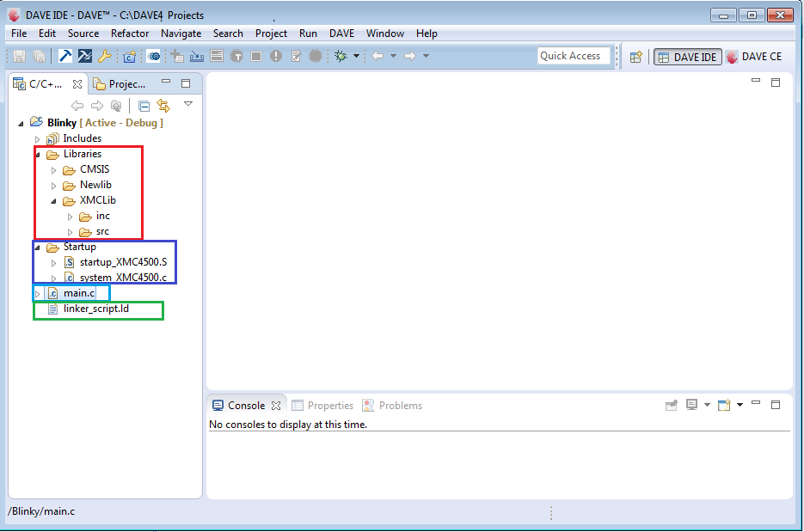This screenshot has width=804, height=532.
Task: Expand the inc folder
Action: pos(71,217)
